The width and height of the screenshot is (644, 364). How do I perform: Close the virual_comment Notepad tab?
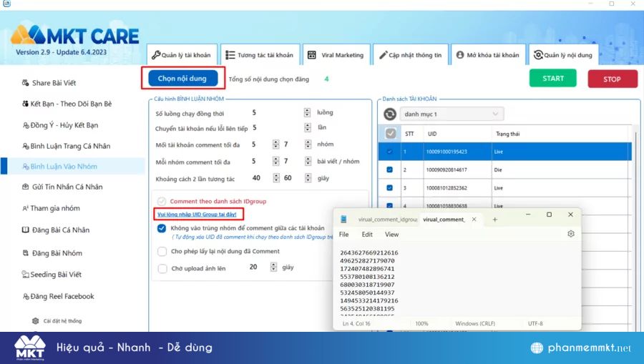474,220
